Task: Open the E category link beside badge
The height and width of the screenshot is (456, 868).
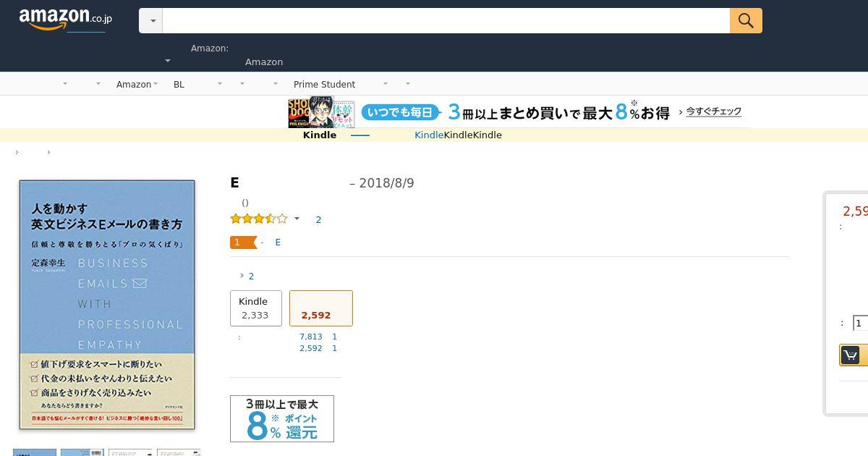Action: [278, 242]
